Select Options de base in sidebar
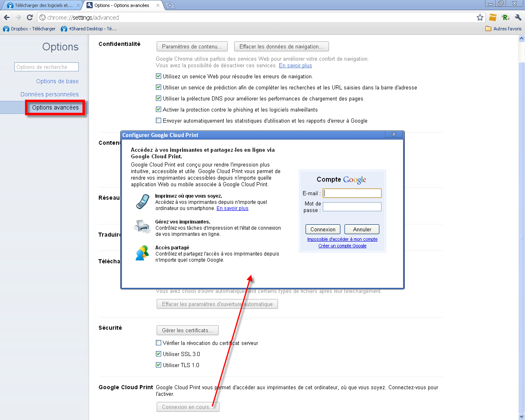525x420 pixels. 57,81
